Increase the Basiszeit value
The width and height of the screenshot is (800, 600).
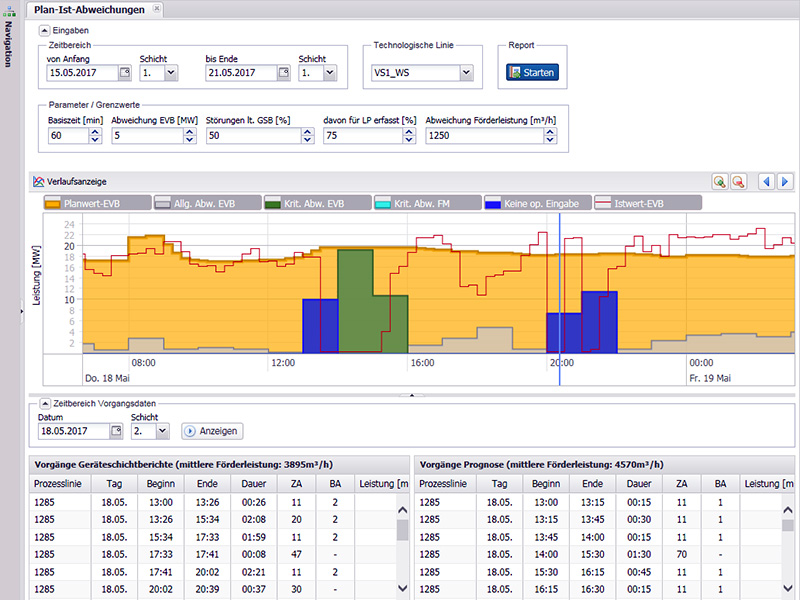(95, 132)
